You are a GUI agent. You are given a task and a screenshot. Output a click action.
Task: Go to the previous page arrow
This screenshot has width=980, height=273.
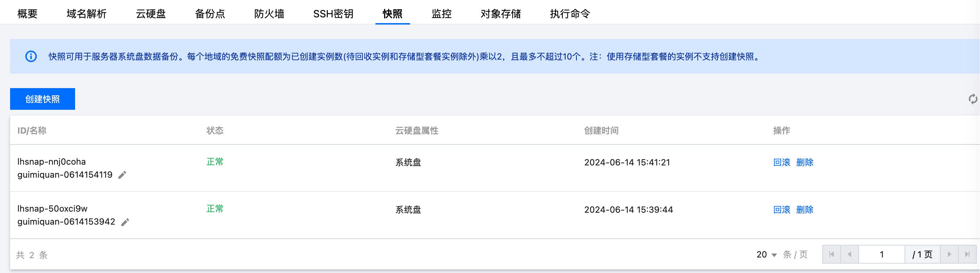[849, 254]
